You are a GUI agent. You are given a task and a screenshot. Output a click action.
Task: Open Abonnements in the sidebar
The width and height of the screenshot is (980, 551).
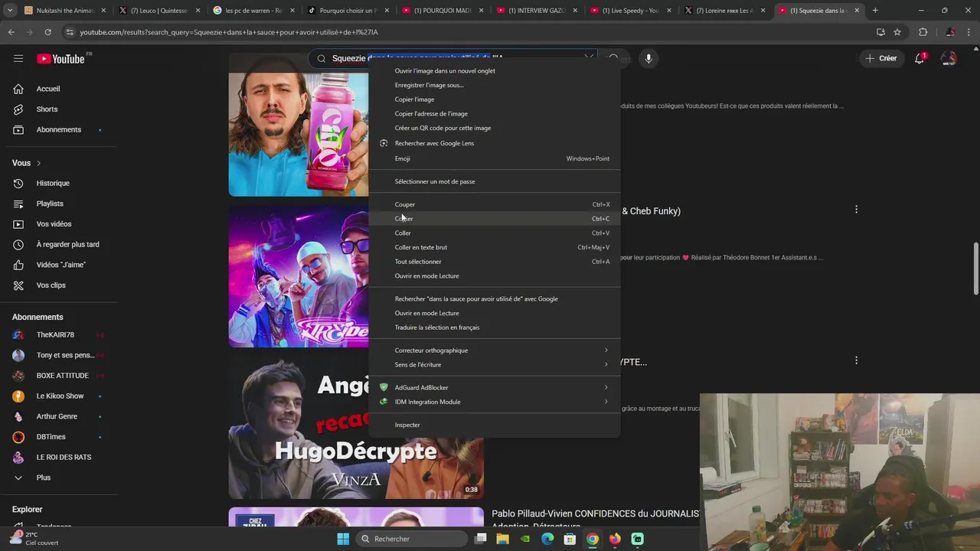(x=58, y=129)
